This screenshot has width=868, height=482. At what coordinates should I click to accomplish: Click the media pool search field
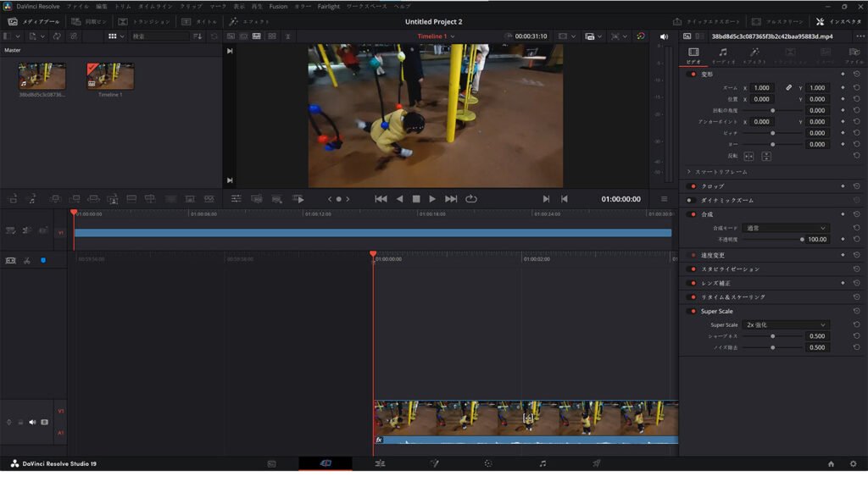point(160,36)
